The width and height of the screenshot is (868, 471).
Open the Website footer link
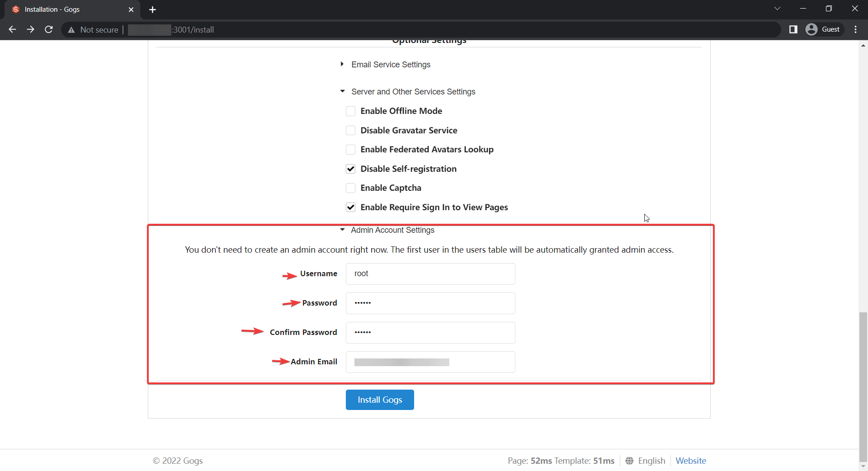coord(691,461)
